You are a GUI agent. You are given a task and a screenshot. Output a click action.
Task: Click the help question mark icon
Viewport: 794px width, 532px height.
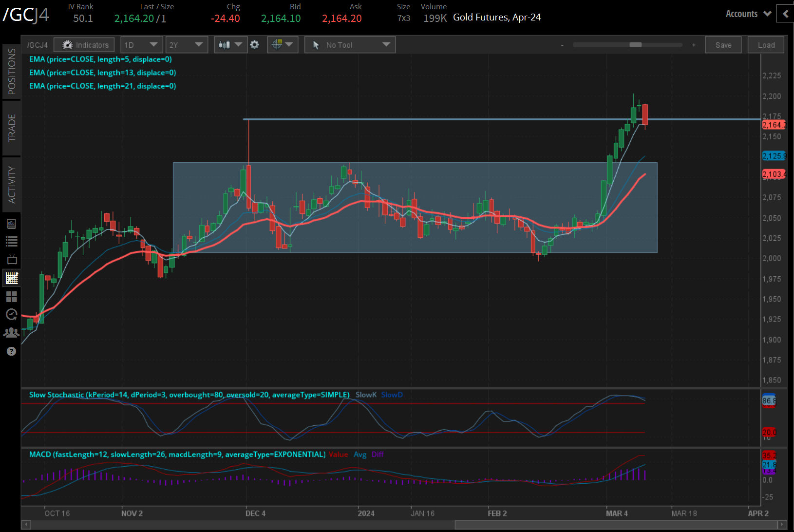coord(12,351)
